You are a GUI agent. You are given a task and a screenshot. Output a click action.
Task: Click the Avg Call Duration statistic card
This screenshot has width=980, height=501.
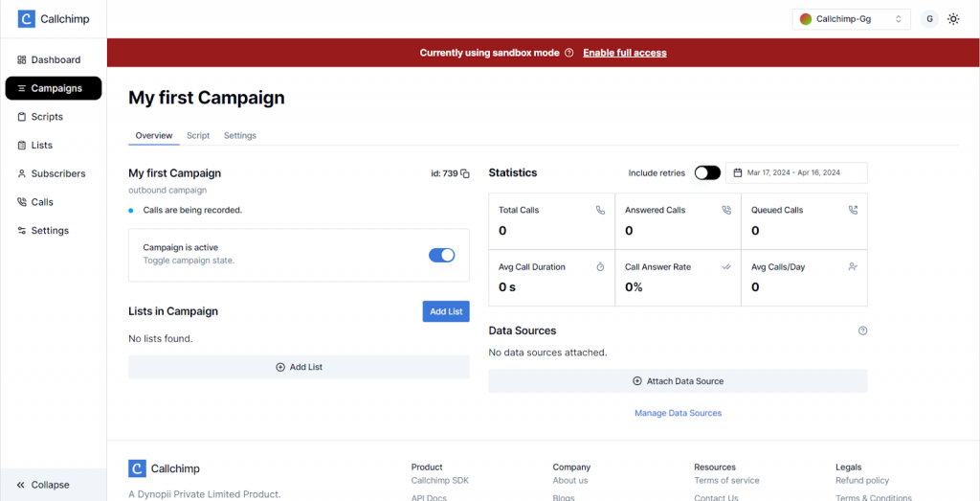552,278
